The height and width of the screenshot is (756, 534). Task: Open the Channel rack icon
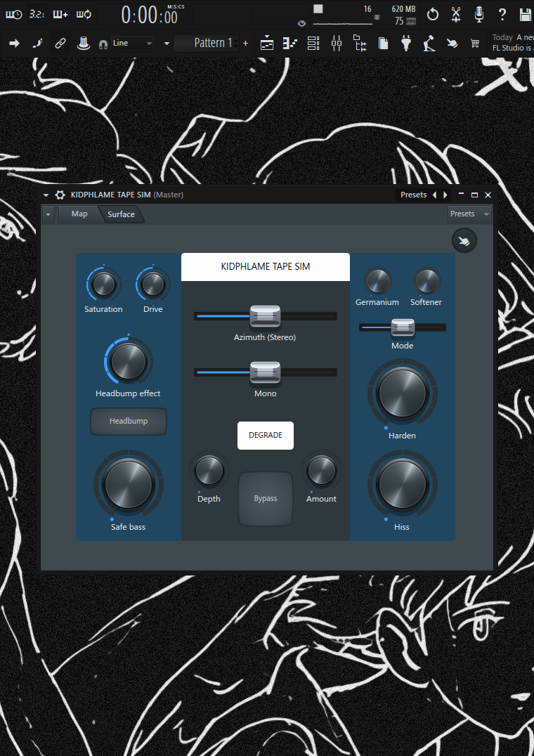313,44
